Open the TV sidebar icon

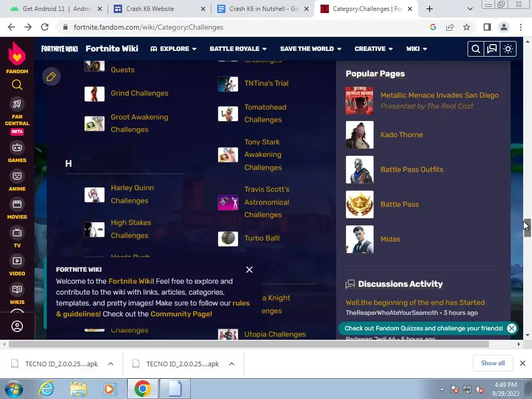pyautogui.click(x=17, y=233)
